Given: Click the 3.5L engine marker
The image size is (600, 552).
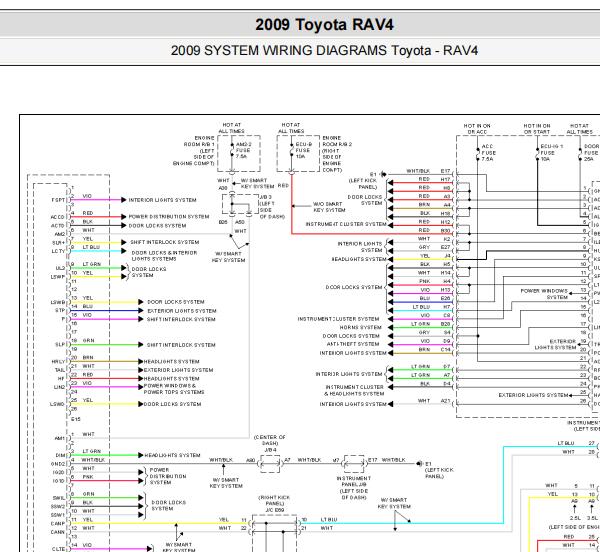Looking at the screenshot, I should tap(592, 518).
